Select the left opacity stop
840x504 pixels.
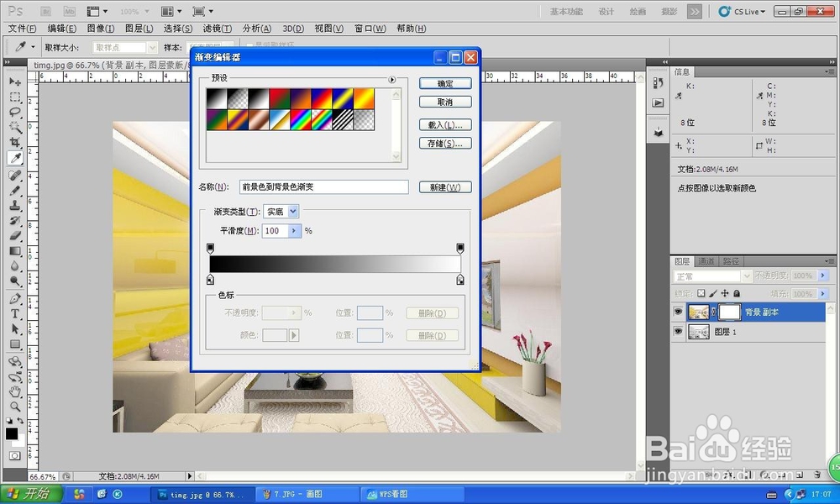(x=211, y=248)
